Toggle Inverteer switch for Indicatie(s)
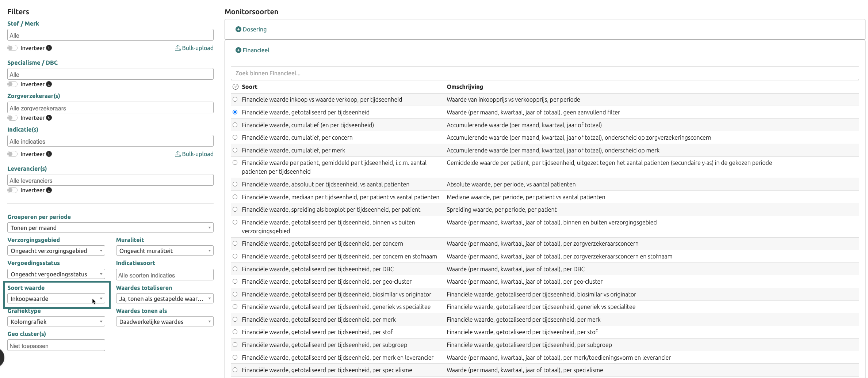This screenshot has width=868, height=378. coord(12,154)
